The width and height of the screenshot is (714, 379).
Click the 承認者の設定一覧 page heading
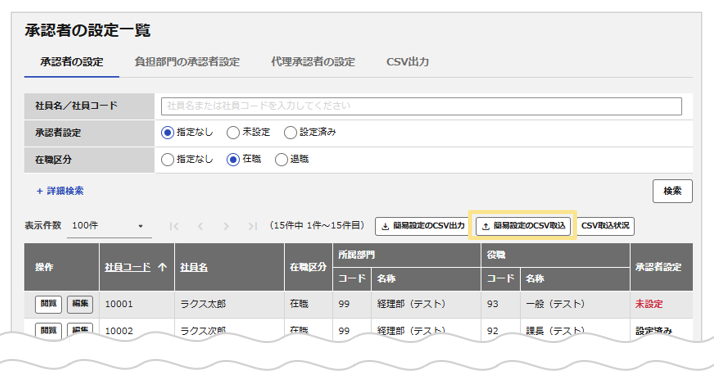coord(87,31)
